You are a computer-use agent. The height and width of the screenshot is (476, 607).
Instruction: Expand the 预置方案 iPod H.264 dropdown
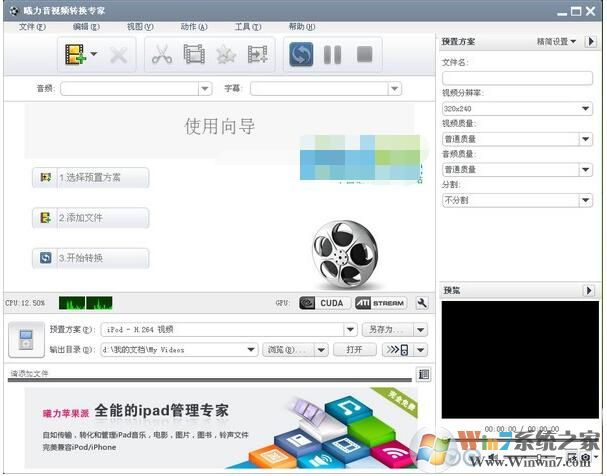click(x=351, y=329)
